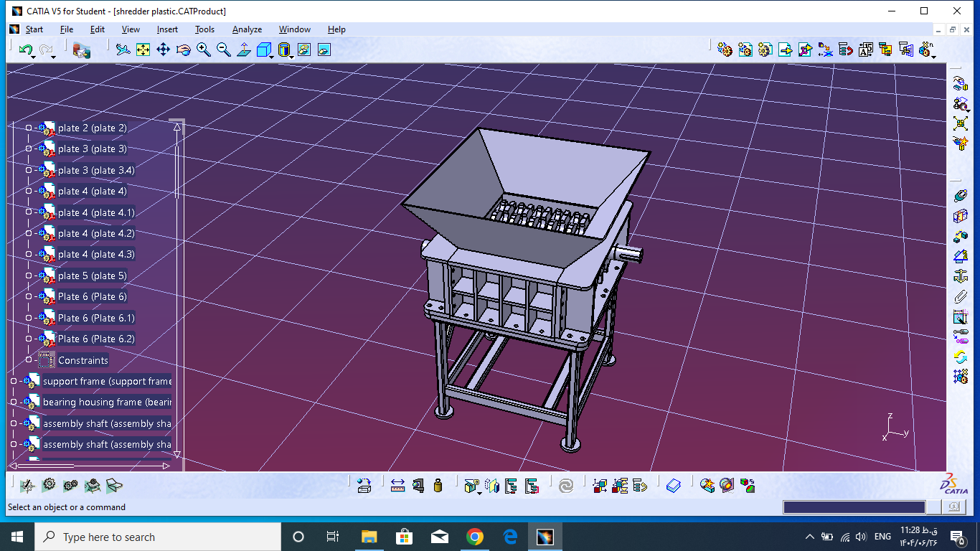Screen dimensions: 980x551
Task: Activate the Pan tool
Action: pos(163,50)
